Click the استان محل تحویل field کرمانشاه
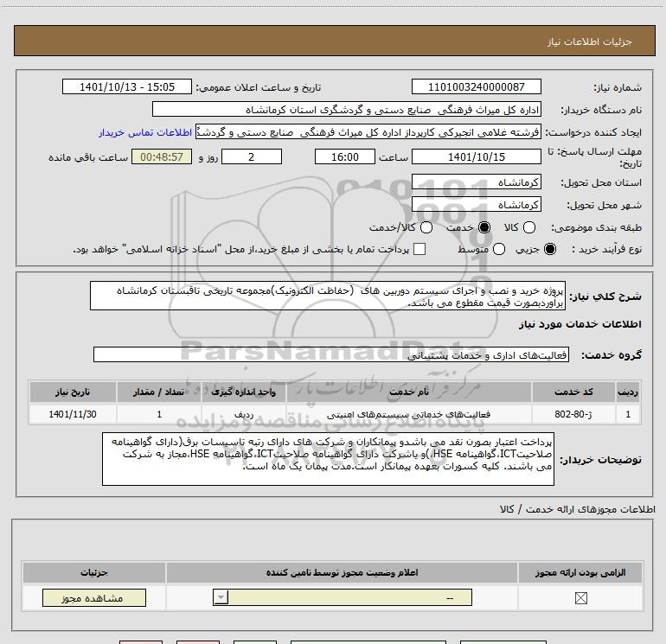Image resolution: width=666 pixels, height=644 pixels. (x=476, y=182)
